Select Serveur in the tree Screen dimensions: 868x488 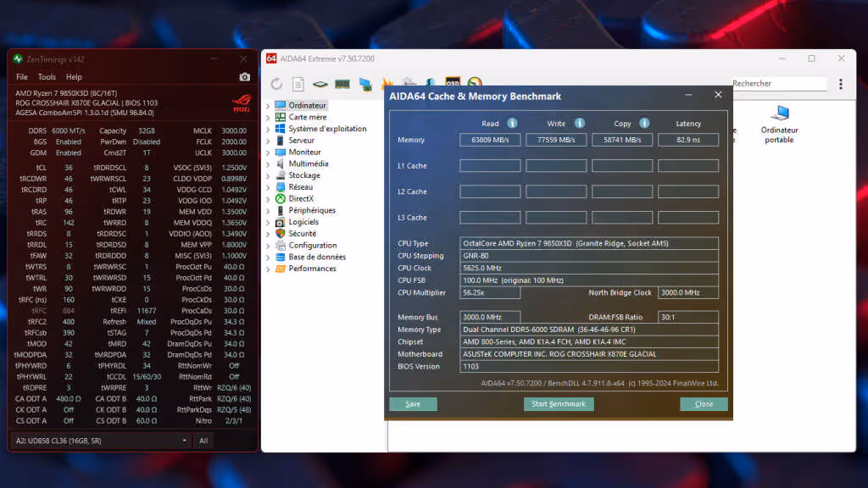pyautogui.click(x=301, y=140)
